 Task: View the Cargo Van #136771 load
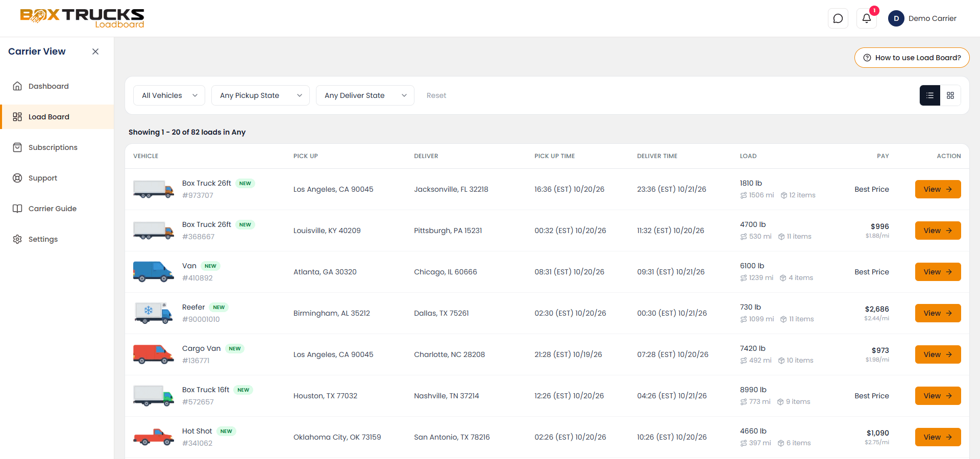(938, 354)
